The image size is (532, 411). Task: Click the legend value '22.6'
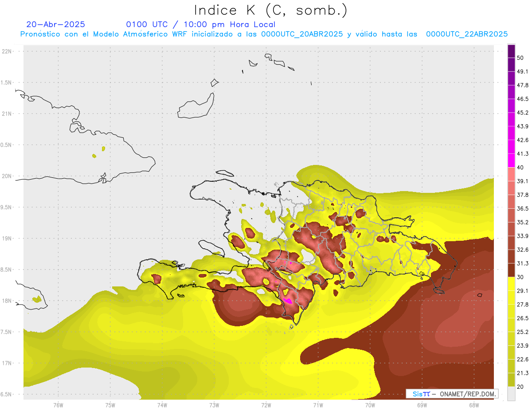[523, 360]
